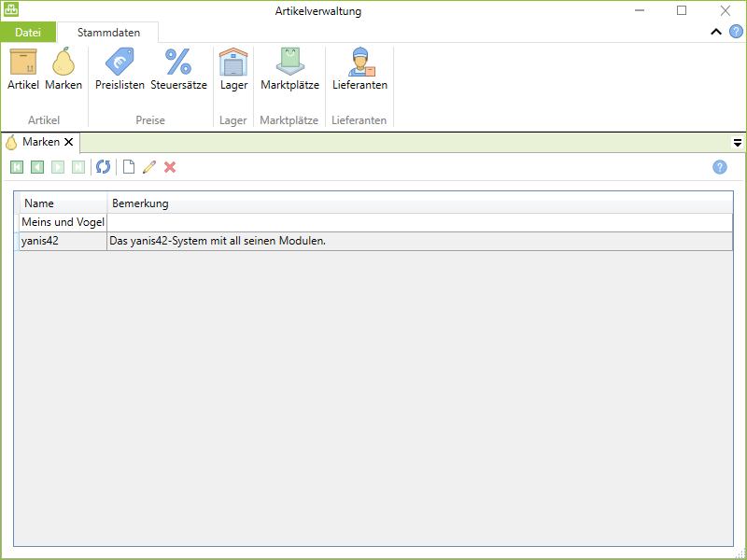This screenshot has width=747, height=560.
Task: Open Preislisten from the ribbon
Action: point(120,70)
